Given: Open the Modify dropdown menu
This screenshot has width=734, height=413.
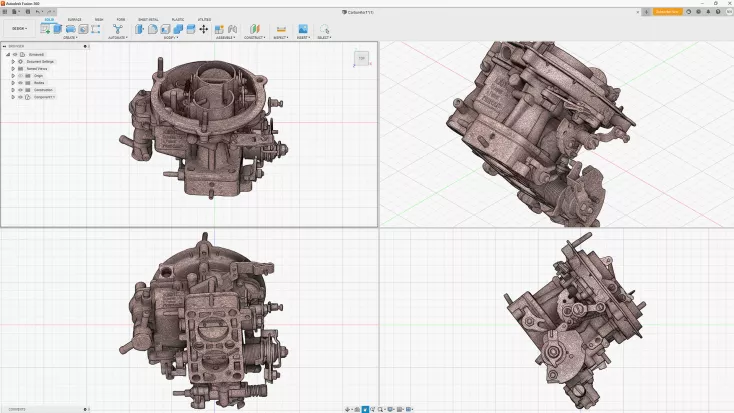Looking at the screenshot, I should 170,38.
